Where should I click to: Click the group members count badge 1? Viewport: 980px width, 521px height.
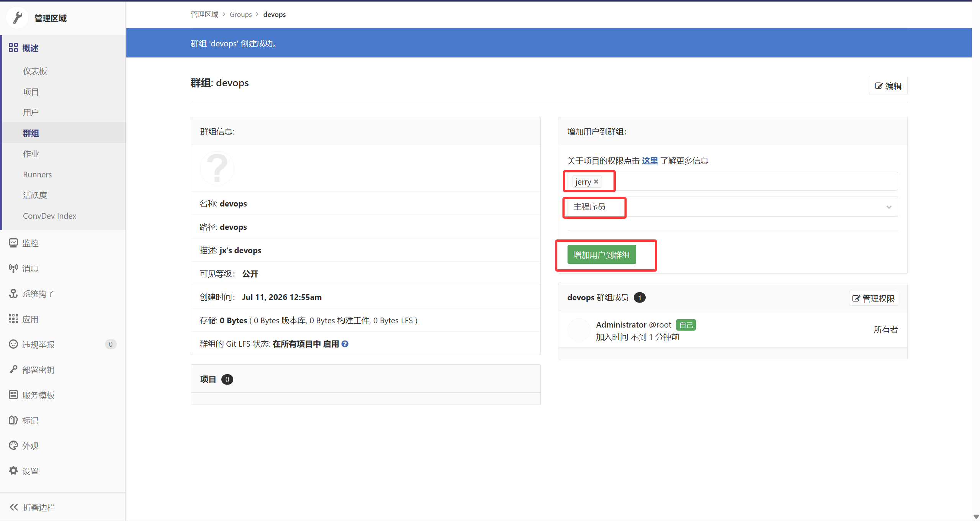tap(640, 298)
